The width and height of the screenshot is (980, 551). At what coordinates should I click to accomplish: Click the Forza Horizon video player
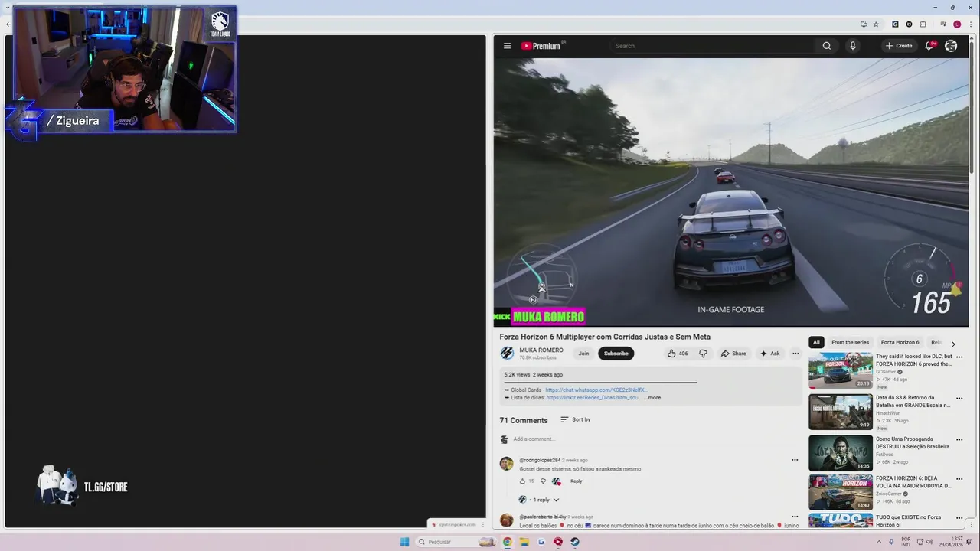coord(731,191)
